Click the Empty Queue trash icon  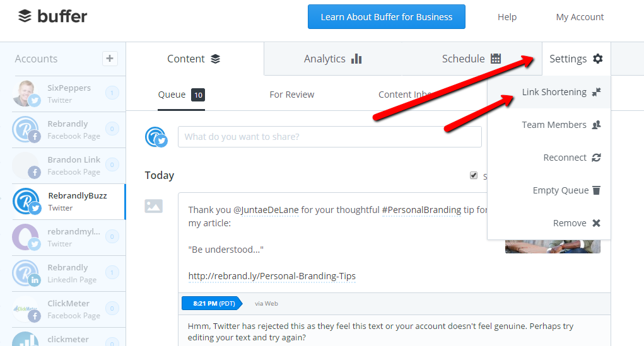pyautogui.click(x=596, y=190)
